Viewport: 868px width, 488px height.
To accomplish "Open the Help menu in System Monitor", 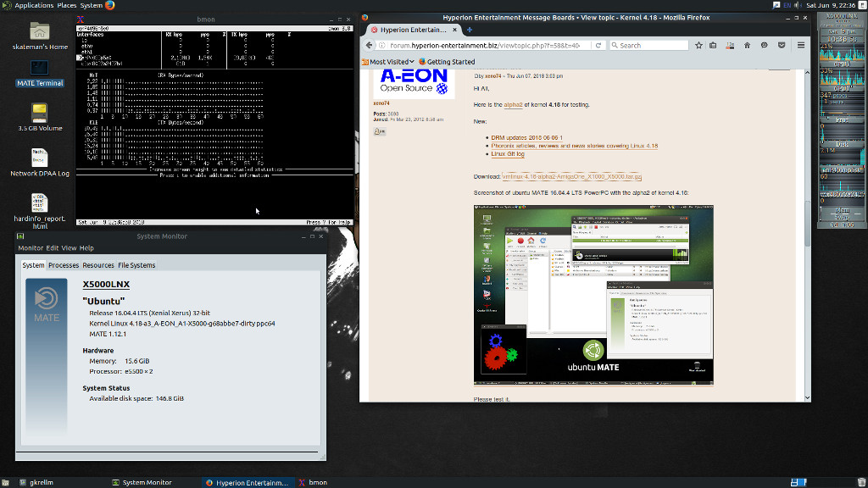I will (x=86, y=248).
